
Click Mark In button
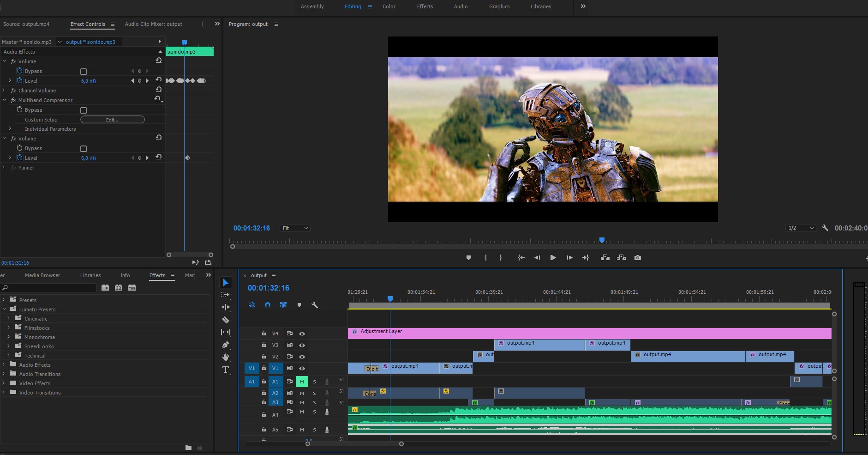tap(485, 258)
